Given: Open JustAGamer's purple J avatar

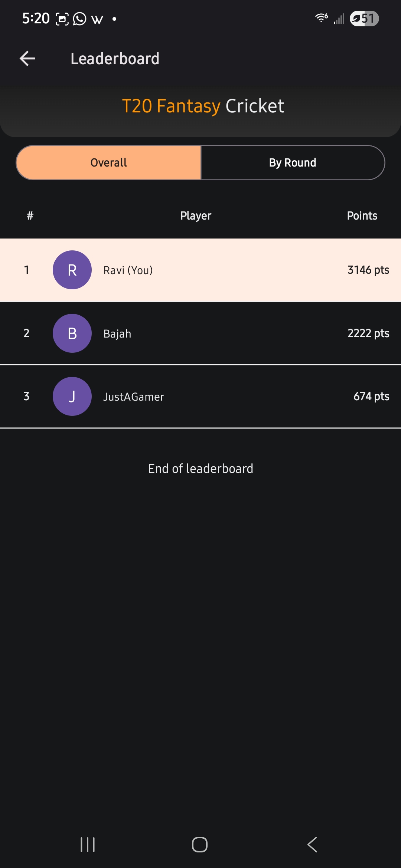Looking at the screenshot, I should (72, 396).
